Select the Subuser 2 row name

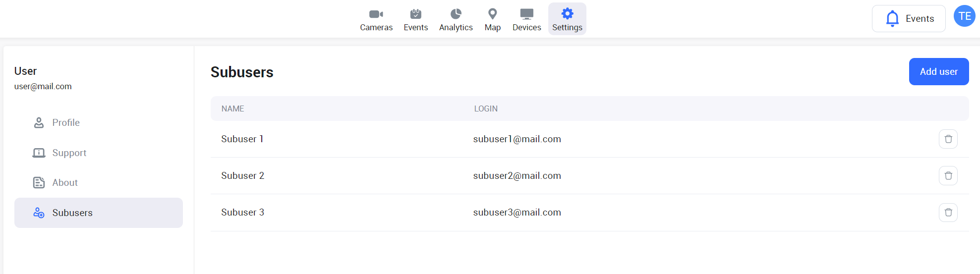point(242,176)
